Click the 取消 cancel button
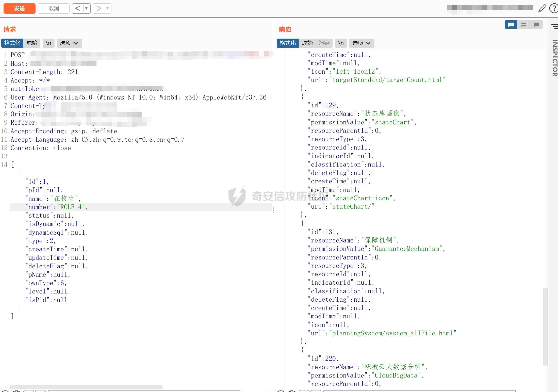 [54, 8]
